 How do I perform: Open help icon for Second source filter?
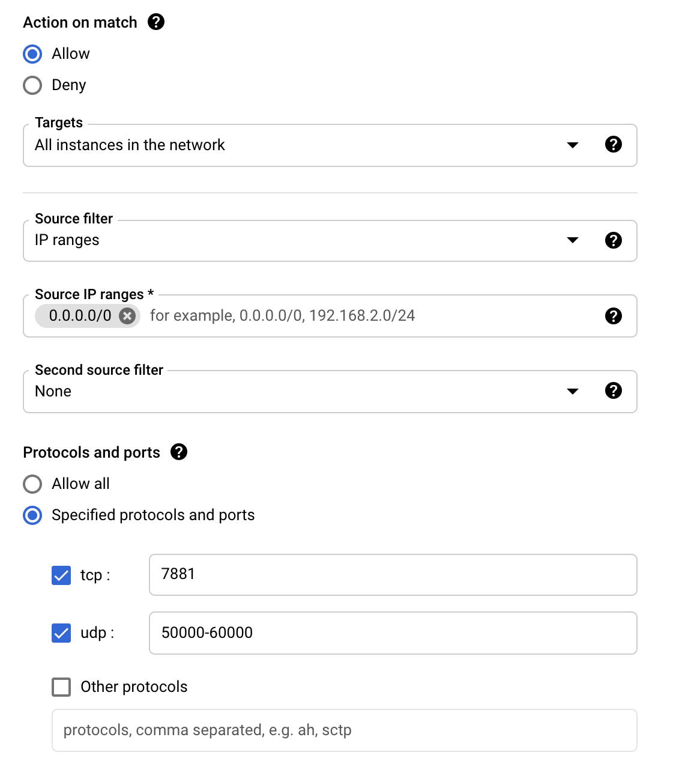point(613,390)
